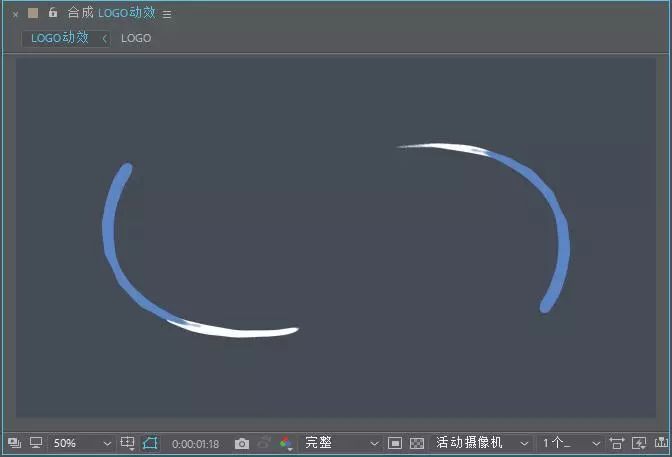Switch to the LOGO composition breadcrumb
The height and width of the screenshot is (457, 672).
click(x=136, y=38)
